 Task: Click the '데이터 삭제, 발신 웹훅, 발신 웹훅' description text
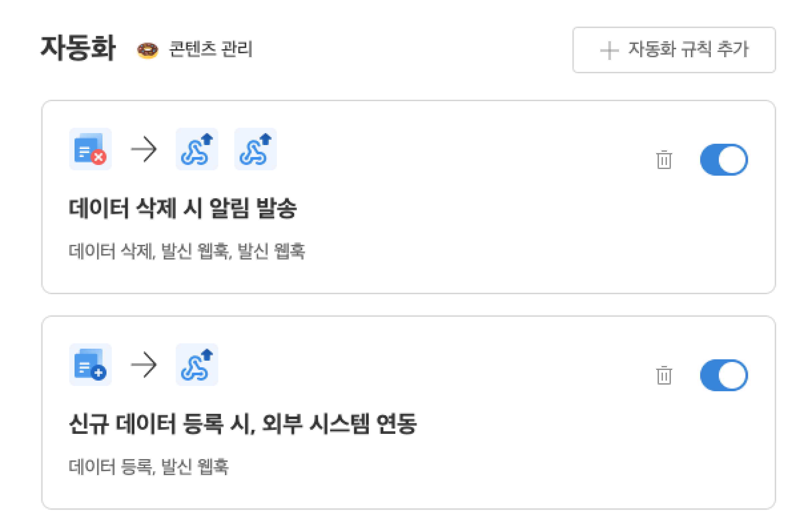tap(187, 251)
